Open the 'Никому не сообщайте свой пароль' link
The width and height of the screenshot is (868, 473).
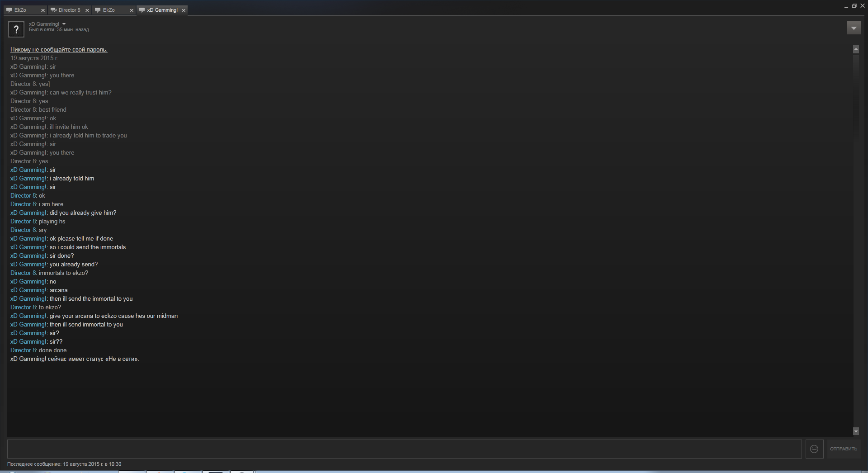pyautogui.click(x=59, y=50)
